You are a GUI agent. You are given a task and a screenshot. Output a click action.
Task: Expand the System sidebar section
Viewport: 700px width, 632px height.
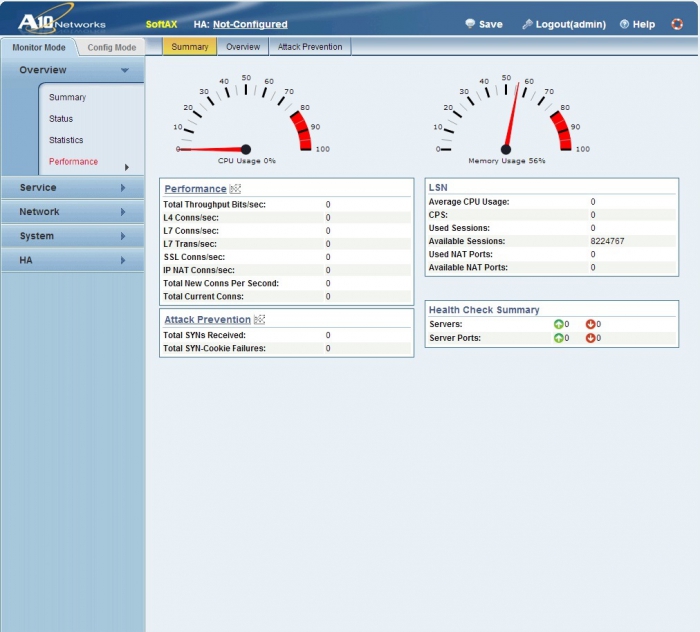123,236
